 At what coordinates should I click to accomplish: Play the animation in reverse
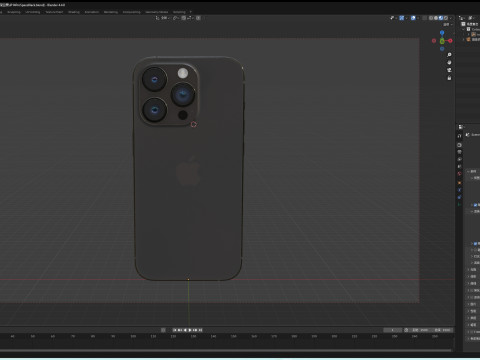coord(185,330)
